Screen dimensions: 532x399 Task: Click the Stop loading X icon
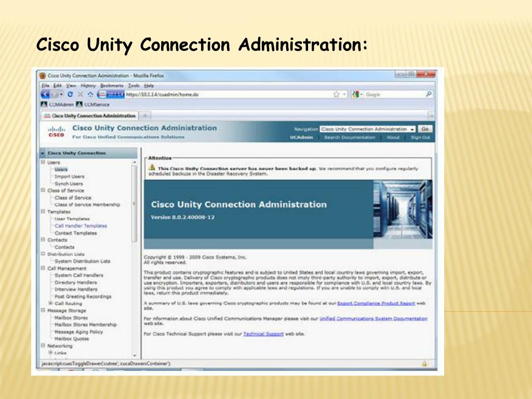coord(81,95)
